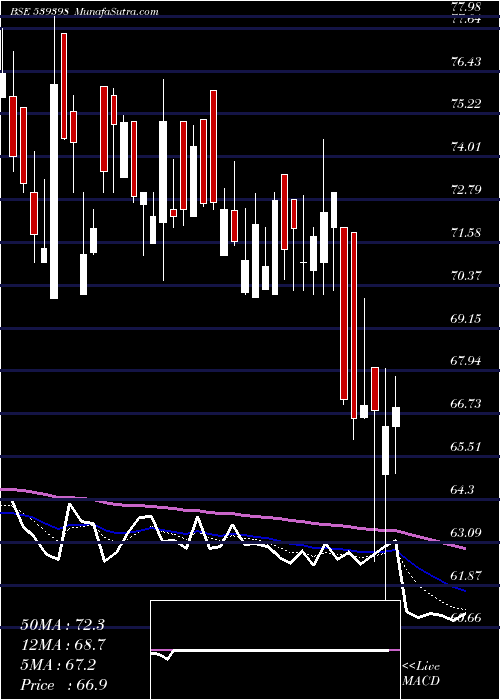Click the 67.94 price axis label
Image resolution: width=500 pixels, height=700 pixels.
pyautogui.click(x=466, y=361)
